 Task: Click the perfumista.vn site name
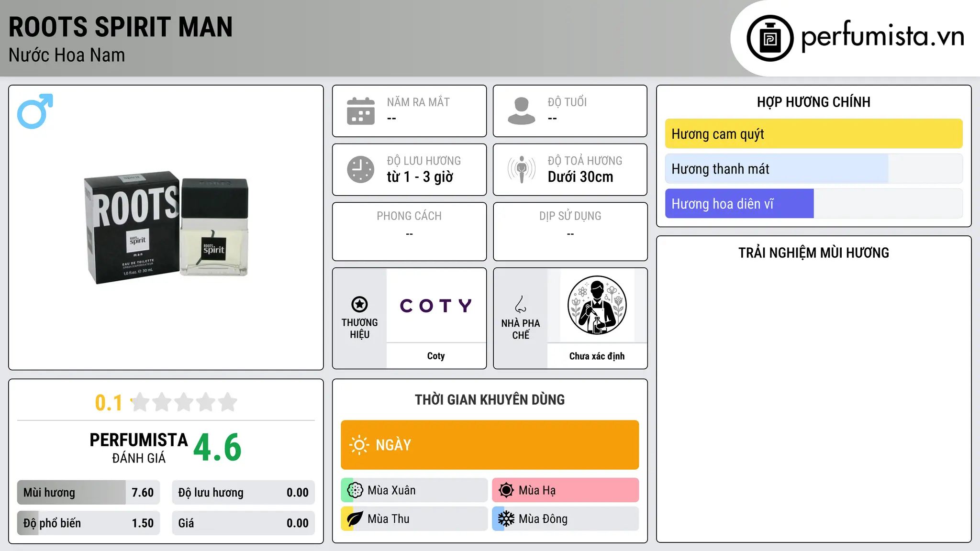(x=883, y=37)
